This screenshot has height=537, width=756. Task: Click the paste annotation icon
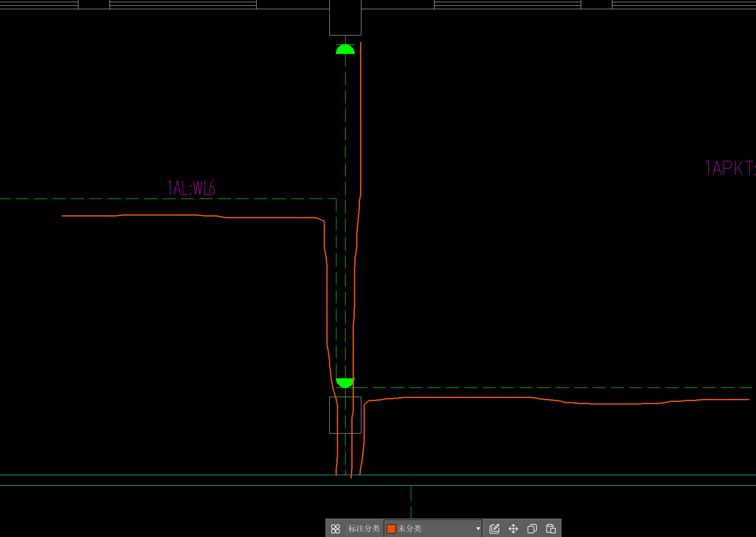point(551,529)
